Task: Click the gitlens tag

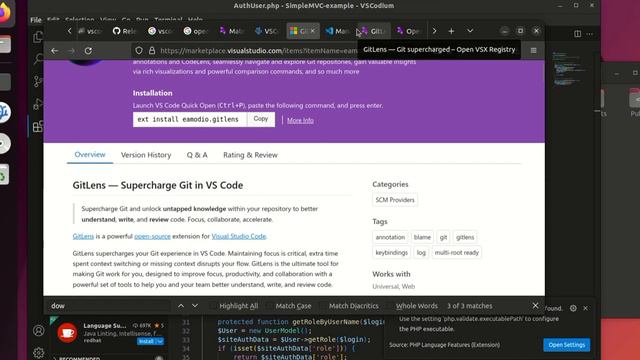Action: click(x=465, y=237)
